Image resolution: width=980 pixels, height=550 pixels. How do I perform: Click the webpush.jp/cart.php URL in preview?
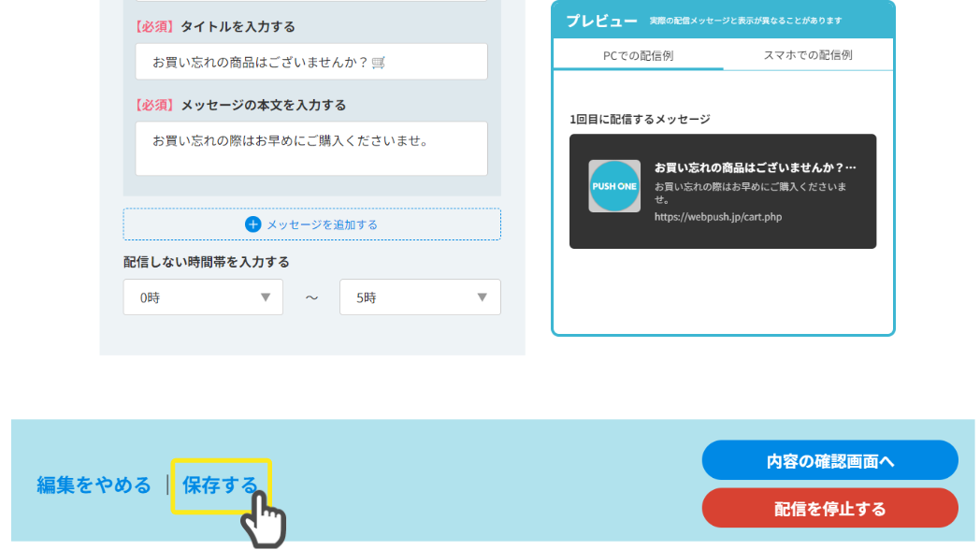pyautogui.click(x=718, y=217)
